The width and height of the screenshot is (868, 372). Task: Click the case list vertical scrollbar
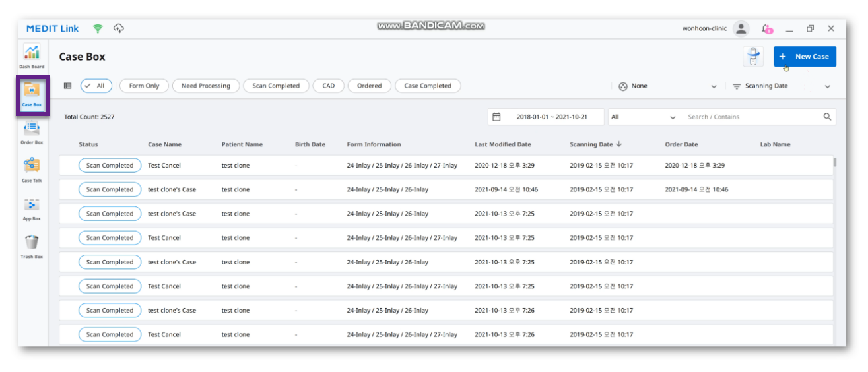tap(834, 162)
